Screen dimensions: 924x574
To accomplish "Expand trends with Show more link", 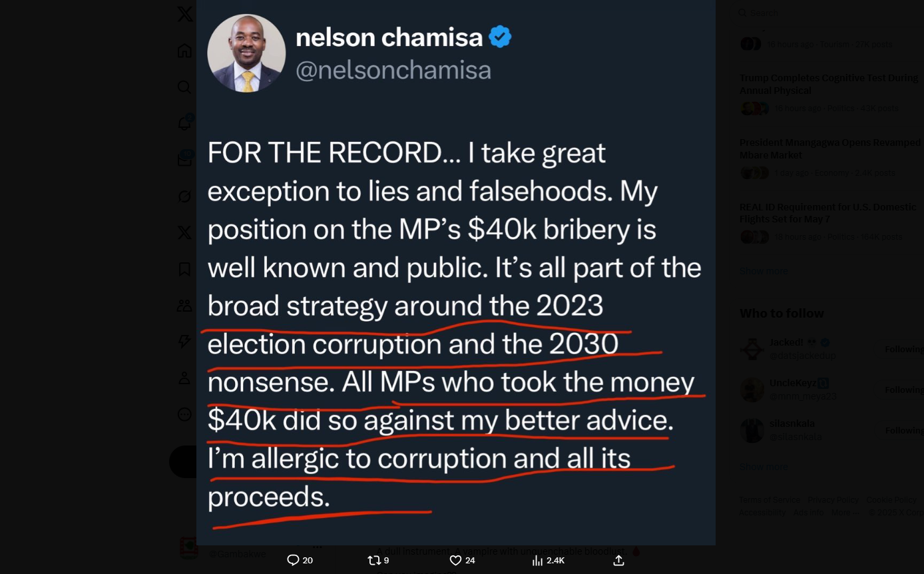I will click(x=763, y=271).
